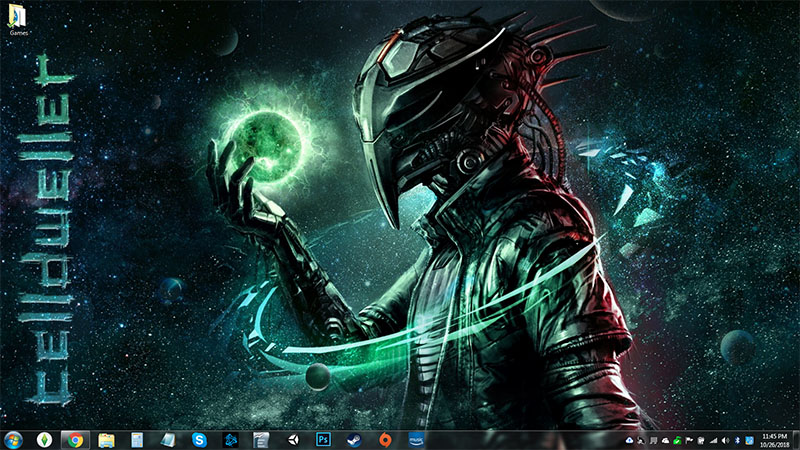
Task: Click the cloud backup upload tray icon
Action: point(630,440)
